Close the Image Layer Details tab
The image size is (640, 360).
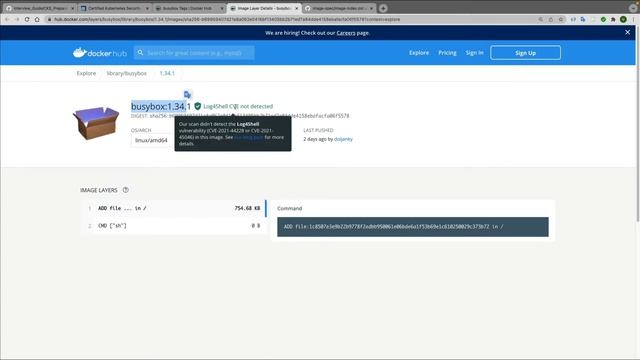click(x=297, y=8)
